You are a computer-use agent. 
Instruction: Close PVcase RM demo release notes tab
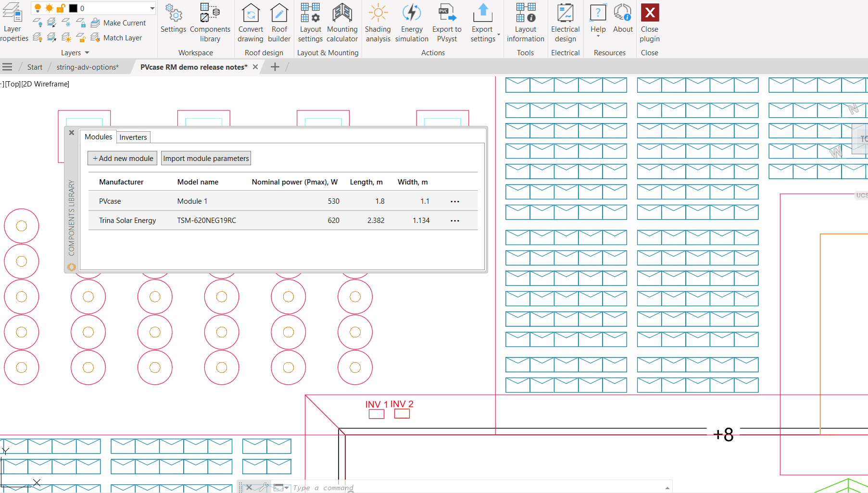click(255, 67)
